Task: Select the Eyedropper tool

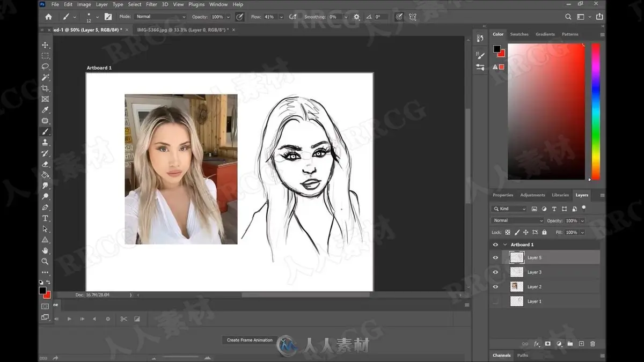Action: coord(45,110)
